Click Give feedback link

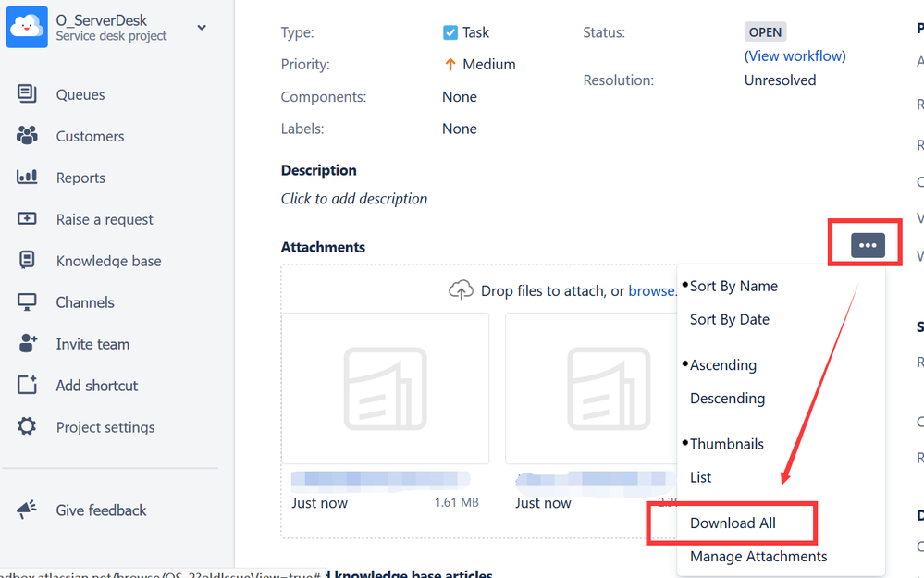(x=101, y=510)
